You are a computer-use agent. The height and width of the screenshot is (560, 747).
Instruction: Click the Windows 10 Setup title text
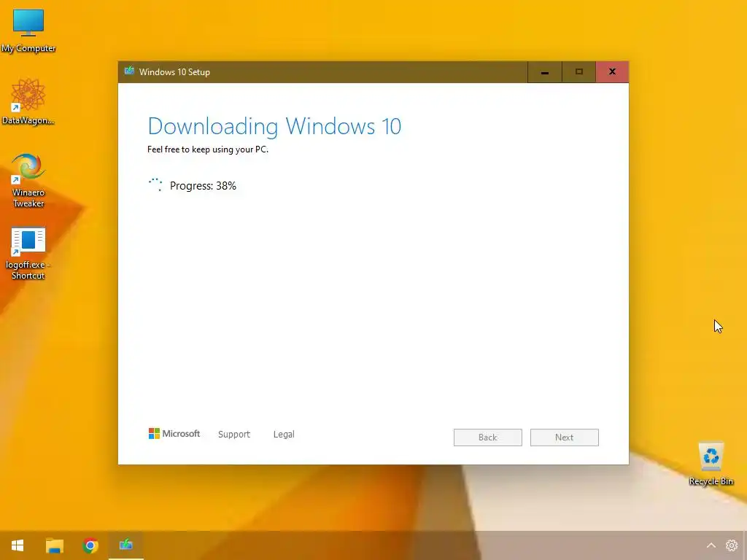[174, 72]
